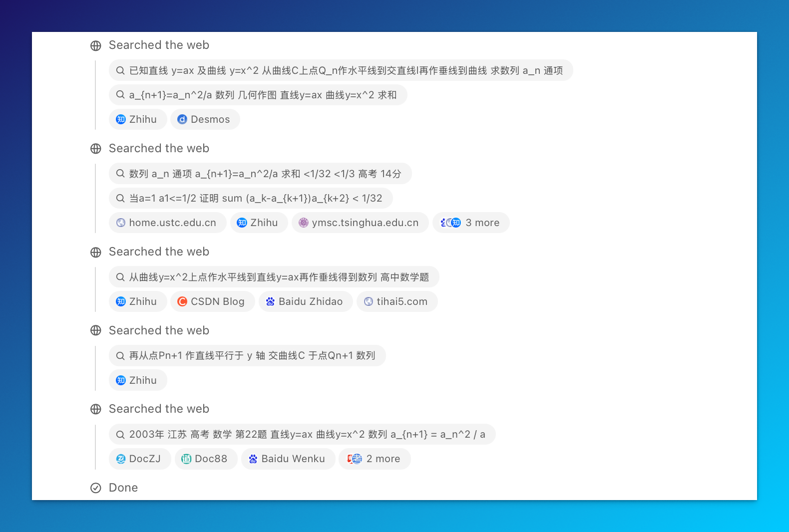Image resolution: width=789 pixels, height=532 pixels.
Task: Open the CSDN Blog source chip
Action: pos(212,301)
